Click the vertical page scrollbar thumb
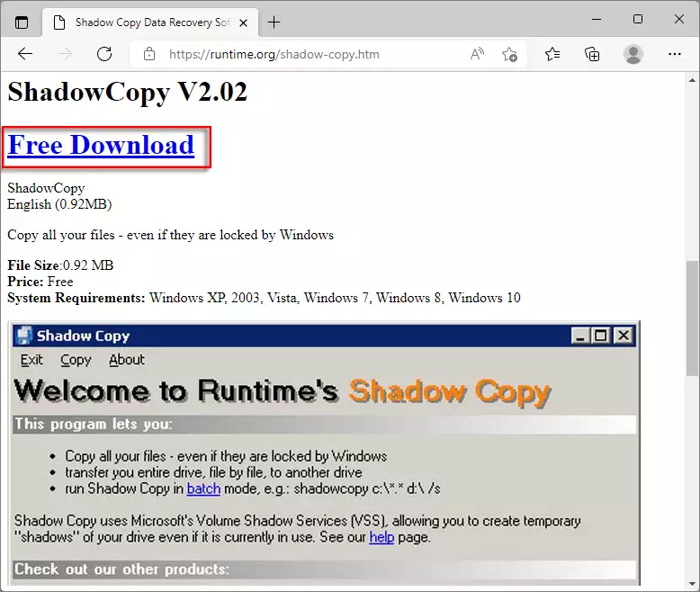Image resolution: width=700 pixels, height=592 pixels. click(692, 319)
